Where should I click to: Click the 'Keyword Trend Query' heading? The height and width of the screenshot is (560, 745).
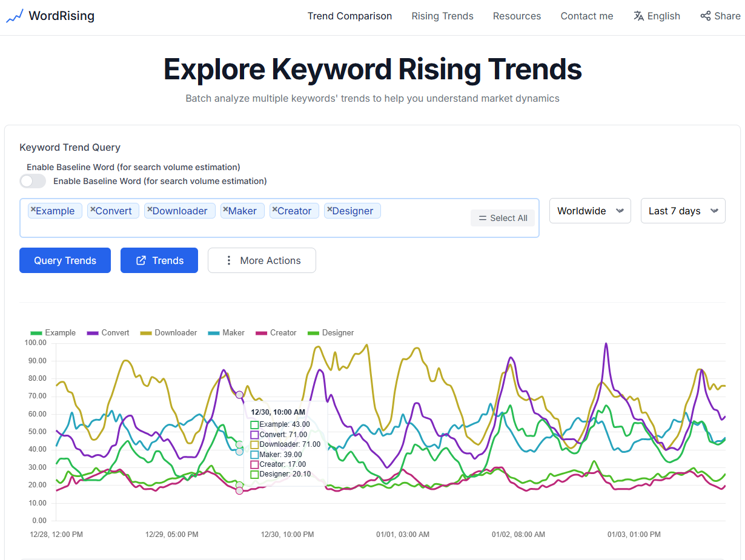pyautogui.click(x=70, y=147)
